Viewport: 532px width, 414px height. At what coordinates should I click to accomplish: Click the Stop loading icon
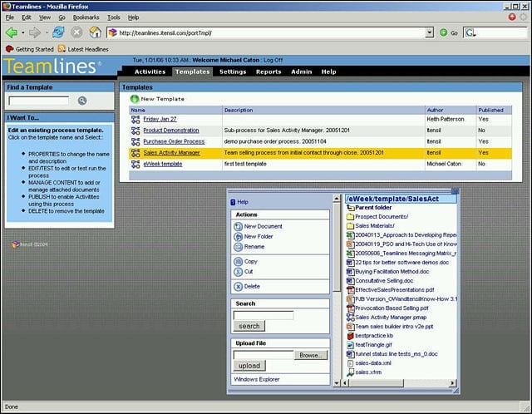pyautogui.click(x=77, y=32)
